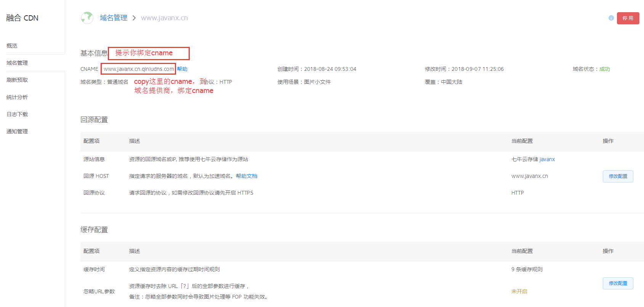Click 修改配置 button in 缓存配置 section

coord(618,283)
